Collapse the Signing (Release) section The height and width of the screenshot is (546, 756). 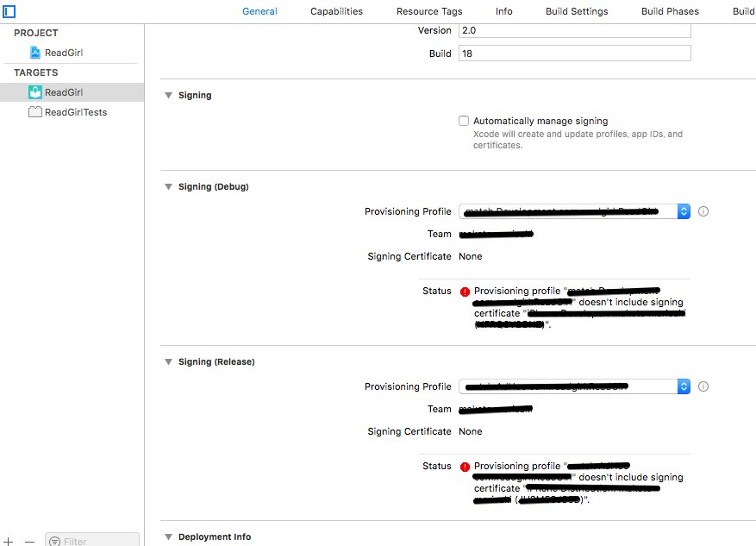click(x=168, y=361)
